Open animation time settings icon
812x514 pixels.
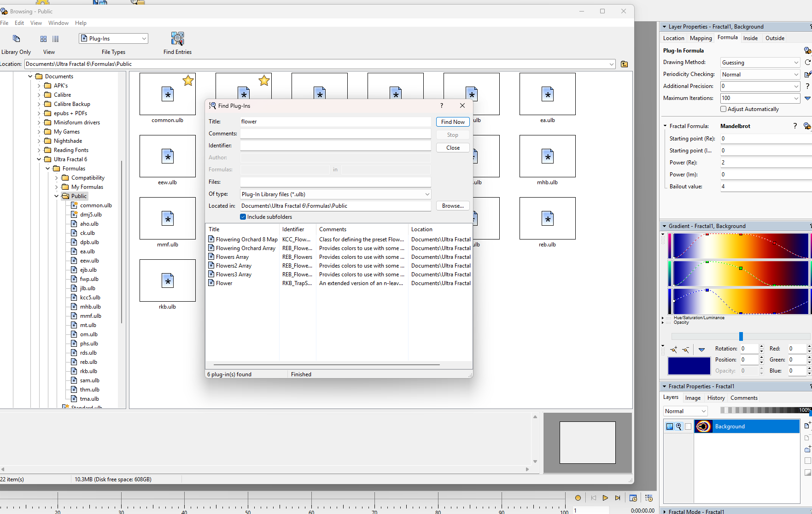click(633, 498)
